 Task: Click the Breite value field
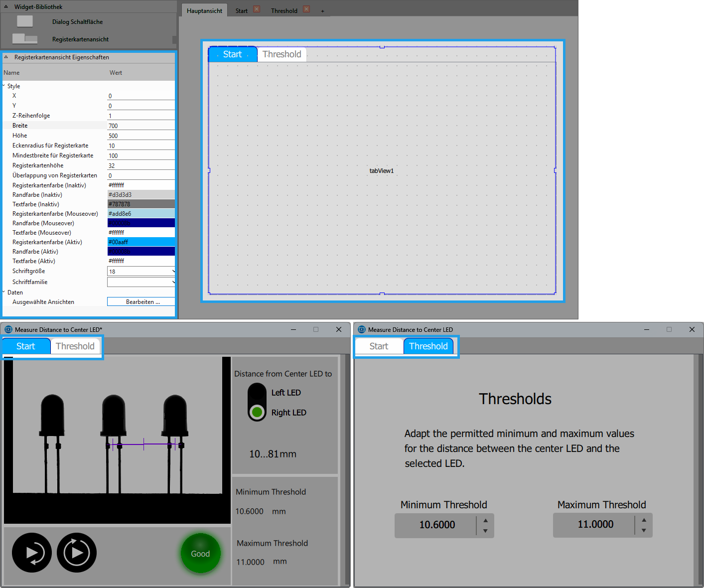(x=141, y=126)
